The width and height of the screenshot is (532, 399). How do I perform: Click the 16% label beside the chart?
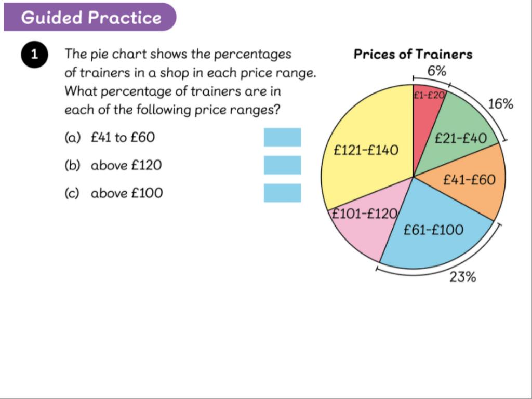[501, 104]
